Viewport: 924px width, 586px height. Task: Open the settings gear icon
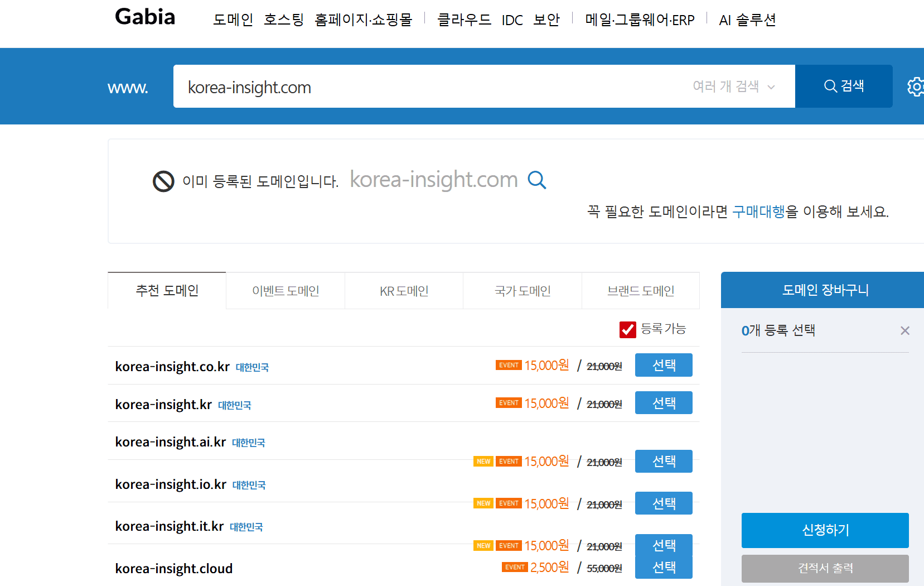(x=915, y=87)
